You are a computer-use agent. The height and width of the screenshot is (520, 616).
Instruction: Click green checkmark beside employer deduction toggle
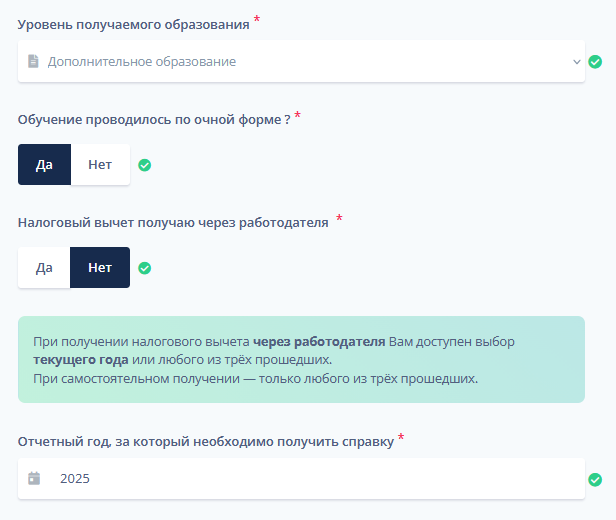tap(144, 268)
